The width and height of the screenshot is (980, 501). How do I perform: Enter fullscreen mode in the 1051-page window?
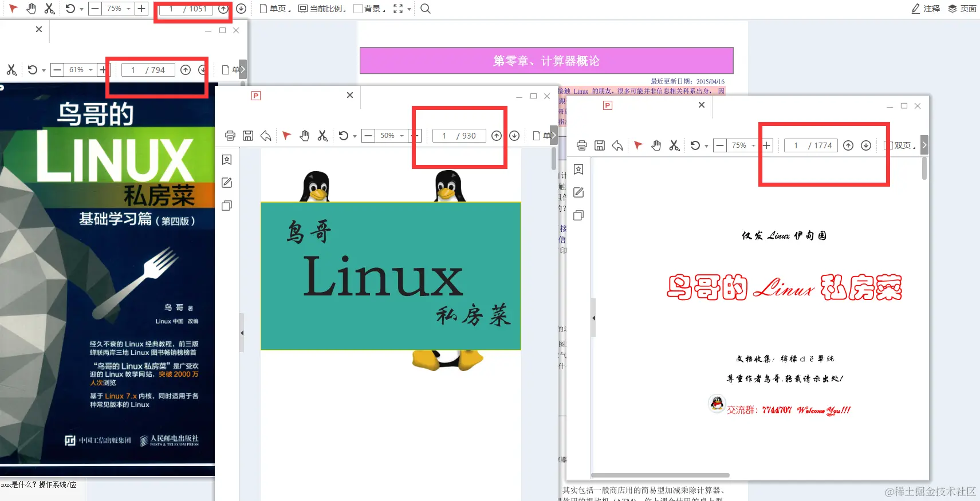[398, 9]
